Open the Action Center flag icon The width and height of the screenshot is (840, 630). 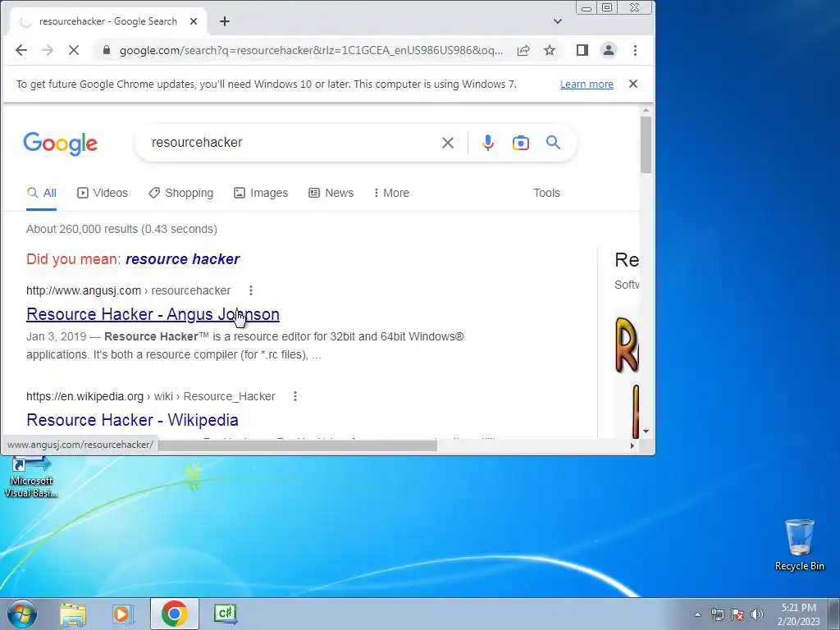click(x=737, y=614)
